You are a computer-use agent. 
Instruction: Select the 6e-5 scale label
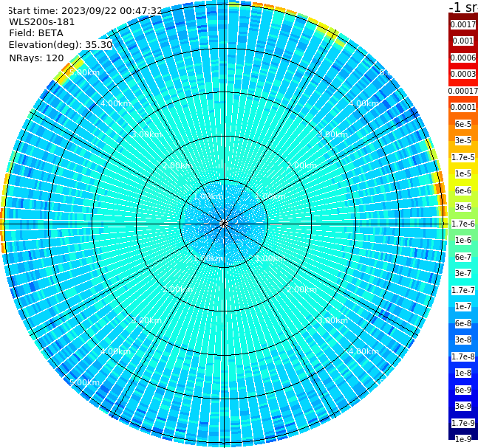[x=463, y=124]
